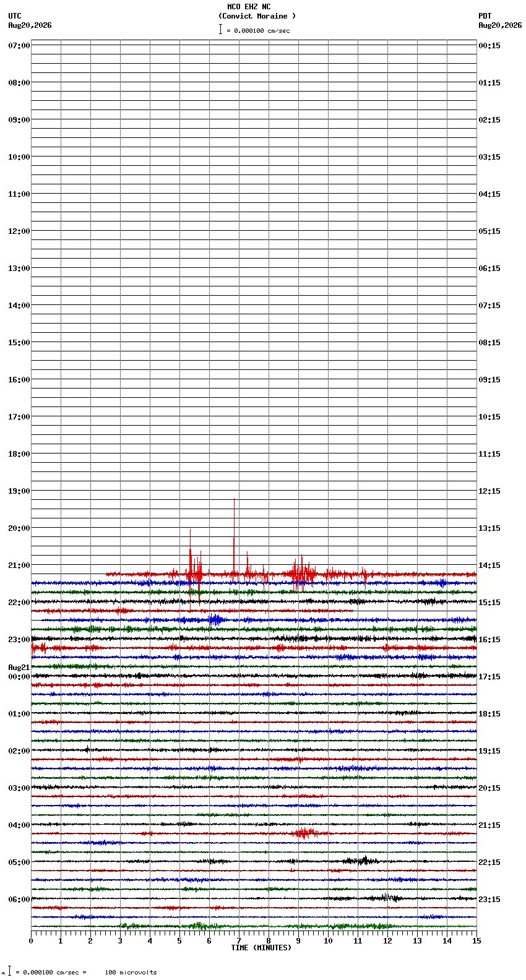Viewport: 526px width, 980px height.
Task: Click the '06:00' UTC time label
Action: [19, 900]
